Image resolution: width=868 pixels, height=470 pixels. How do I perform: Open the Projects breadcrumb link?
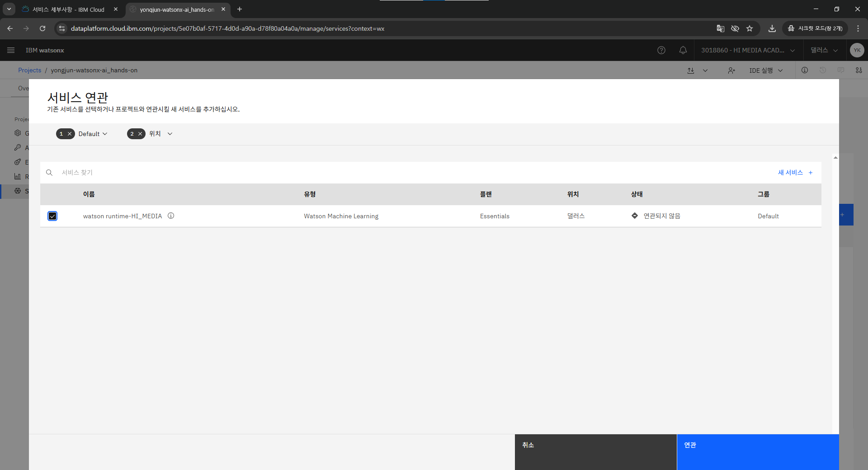(29, 70)
